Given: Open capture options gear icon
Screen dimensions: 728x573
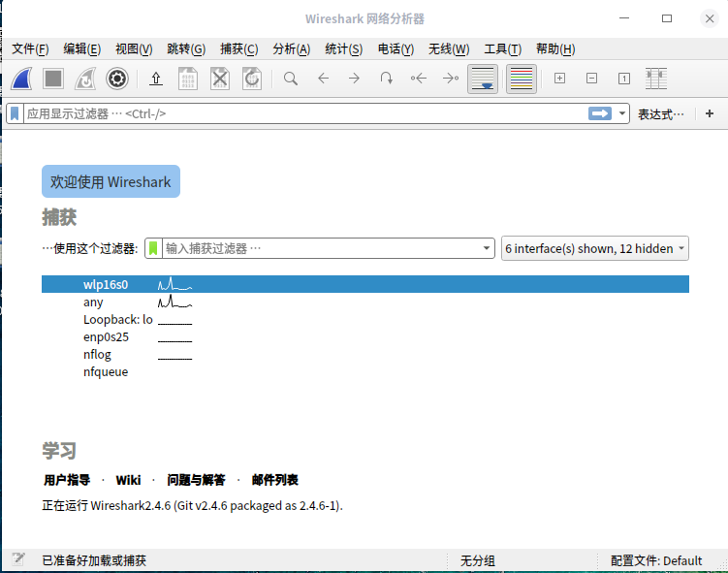Looking at the screenshot, I should [117, 79].
